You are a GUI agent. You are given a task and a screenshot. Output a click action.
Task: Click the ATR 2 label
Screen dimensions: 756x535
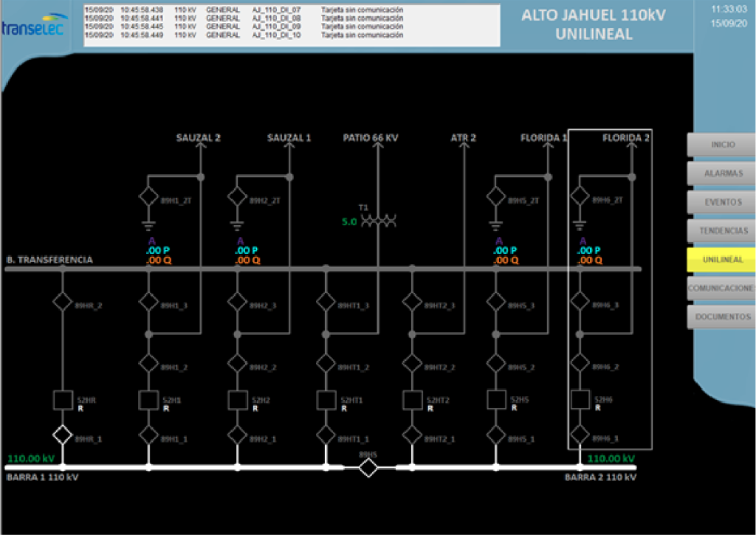(x=463, y=137)
